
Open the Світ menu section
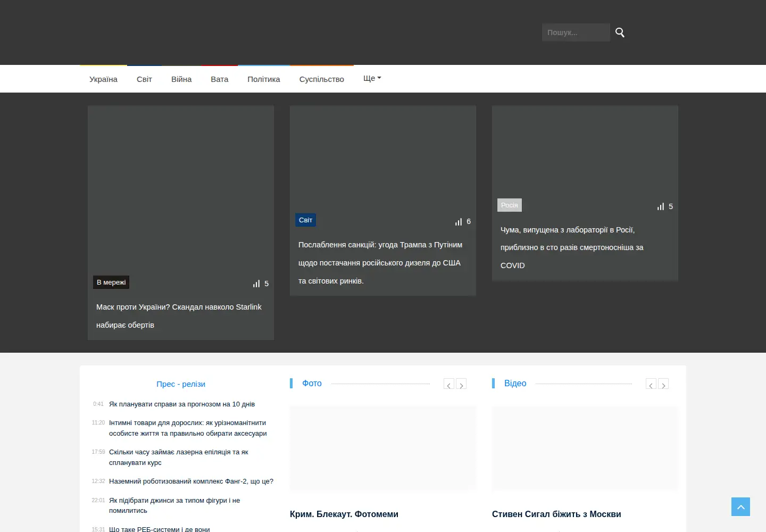[x=144, y=79]
